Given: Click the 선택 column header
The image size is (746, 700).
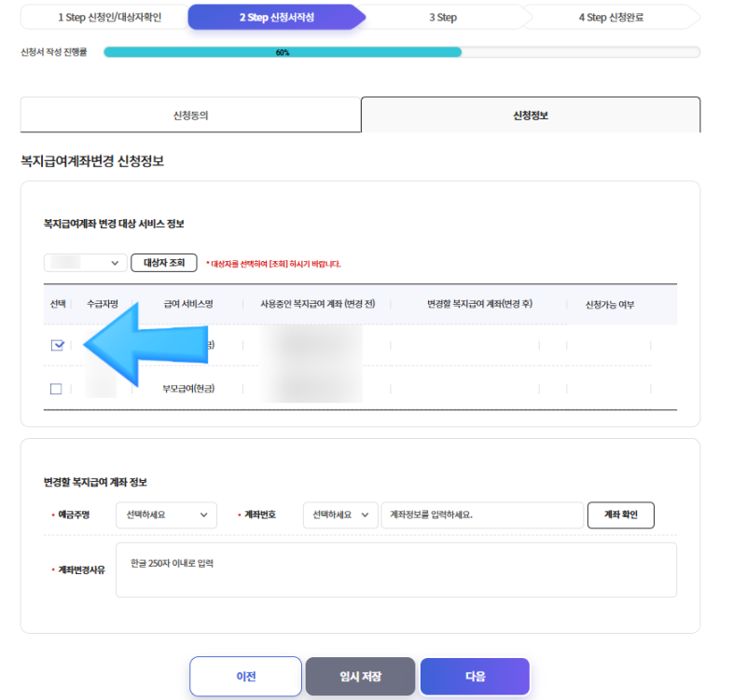Looking at the screenshot, I should [58, 304].
